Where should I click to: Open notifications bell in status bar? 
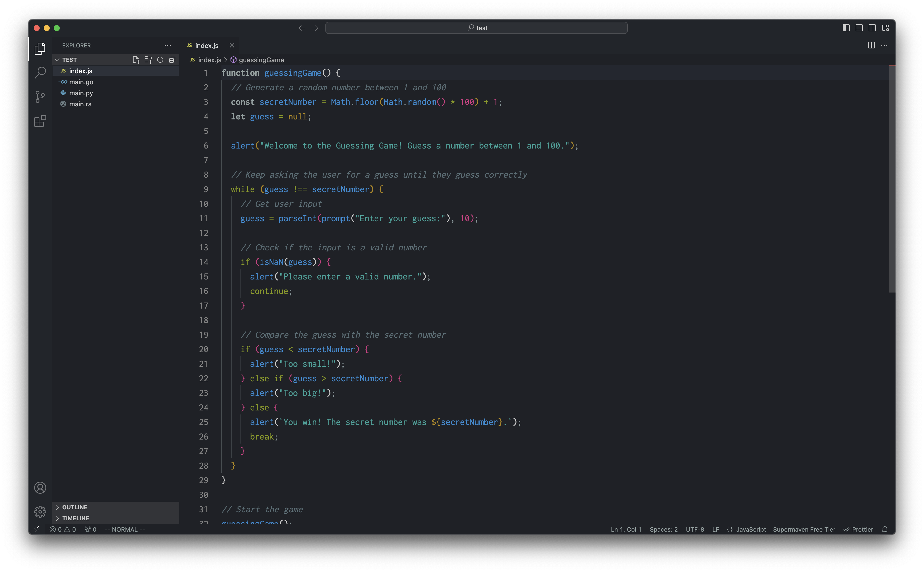click(x=885, y=529)
